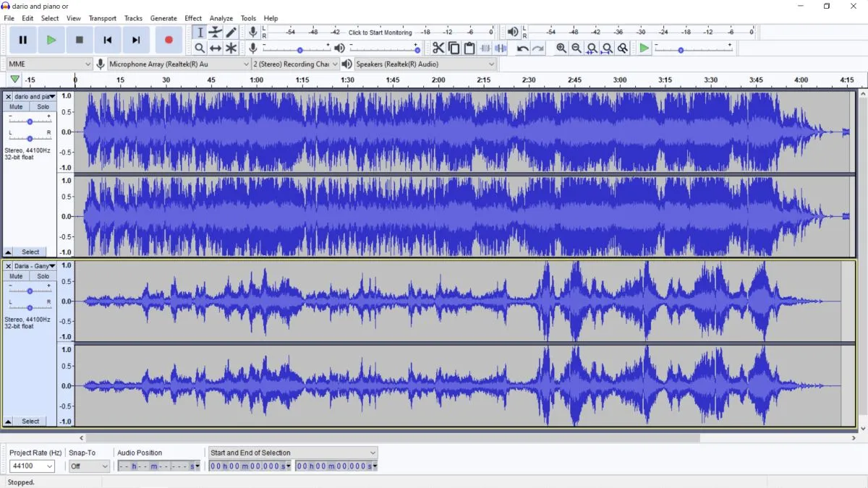Click Select button on first track
The height and width of the screenshot is (488, 868).
click(x=30, y=252)
